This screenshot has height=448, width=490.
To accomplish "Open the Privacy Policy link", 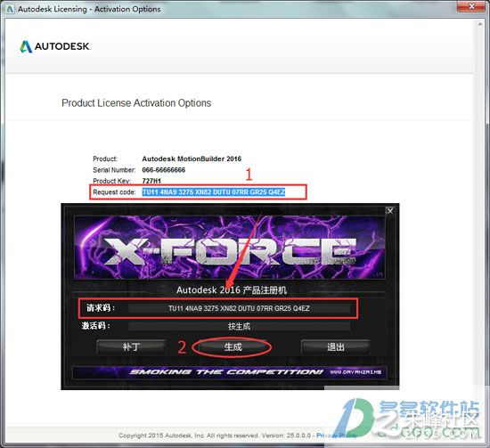I will (x=337, y=436).
